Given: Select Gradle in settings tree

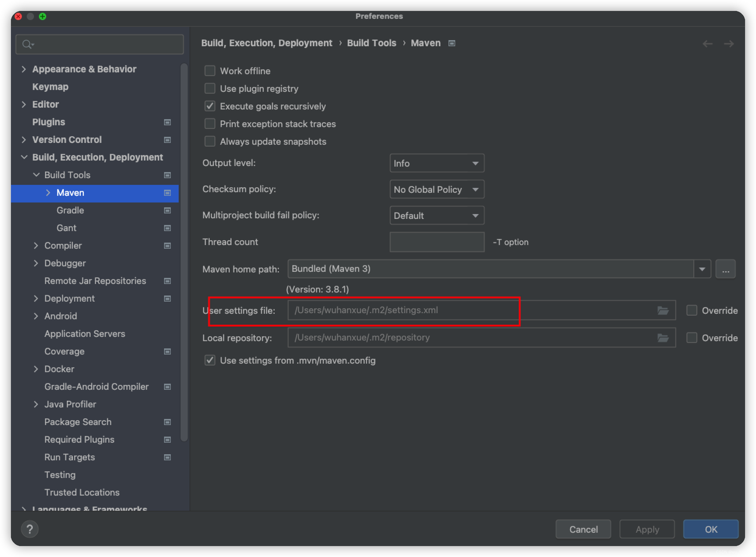Looking at the screenshot, I should pyautogui.click(x=70, y=210).
